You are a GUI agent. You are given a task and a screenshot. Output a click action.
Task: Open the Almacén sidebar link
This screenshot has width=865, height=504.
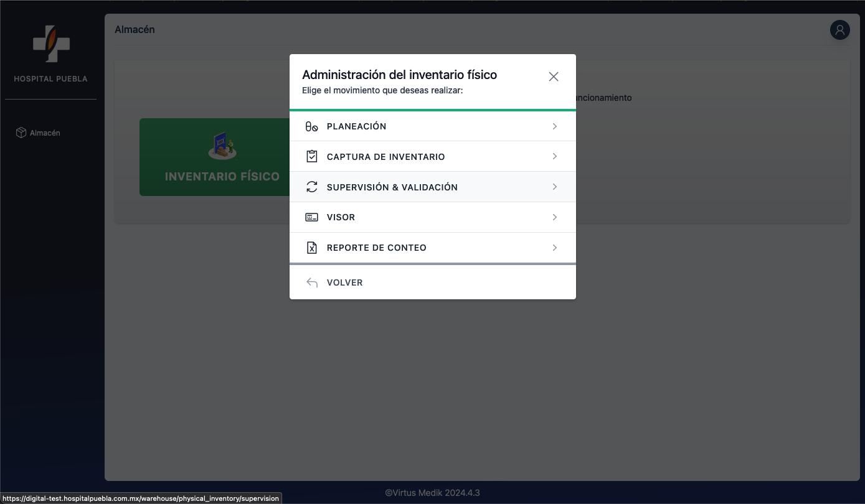click(x=45, y=133)
